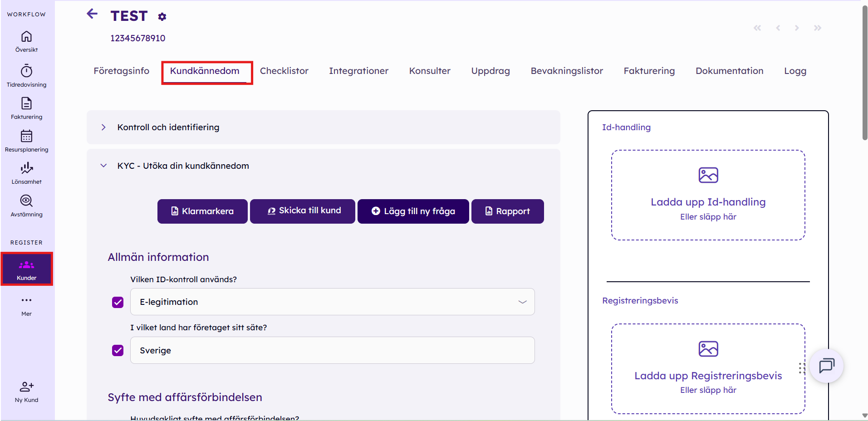This screenshot has height=421, width=868.
Task: Switch to Företagsinfo tab
Action: (x=121, y=71)
